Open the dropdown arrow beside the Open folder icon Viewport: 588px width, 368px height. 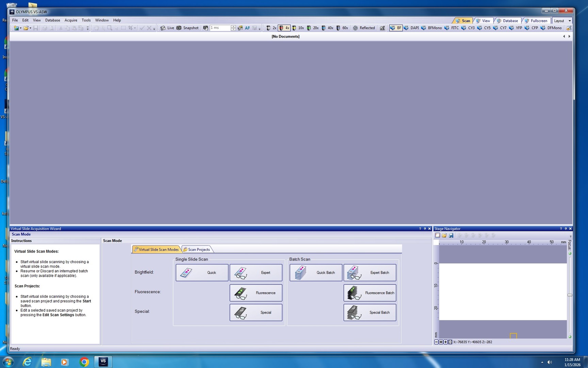31,28
